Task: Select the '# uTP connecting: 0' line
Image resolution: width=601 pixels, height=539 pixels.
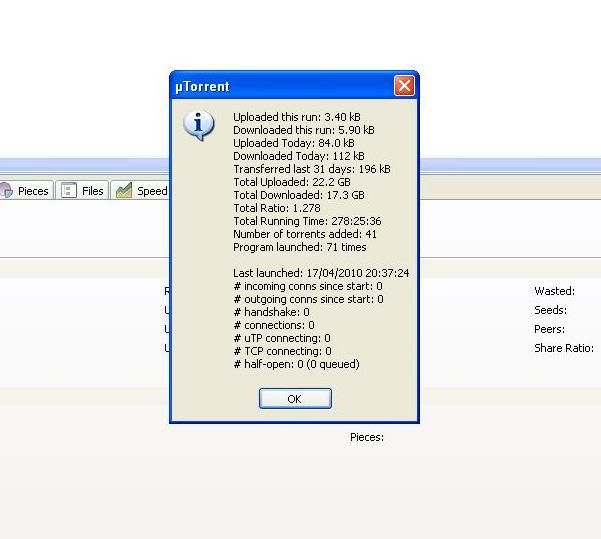Action: pyautogui.click(x=282, y=338)
